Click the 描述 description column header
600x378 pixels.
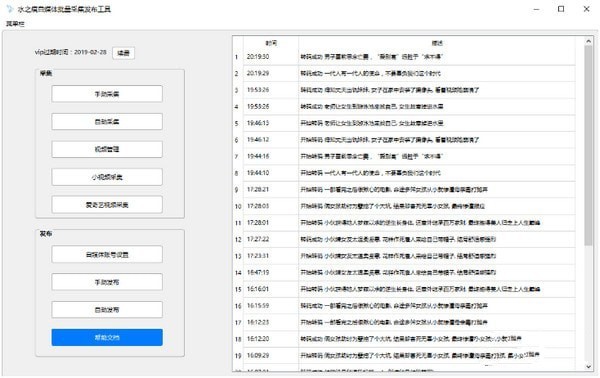(x=437, y=43)
